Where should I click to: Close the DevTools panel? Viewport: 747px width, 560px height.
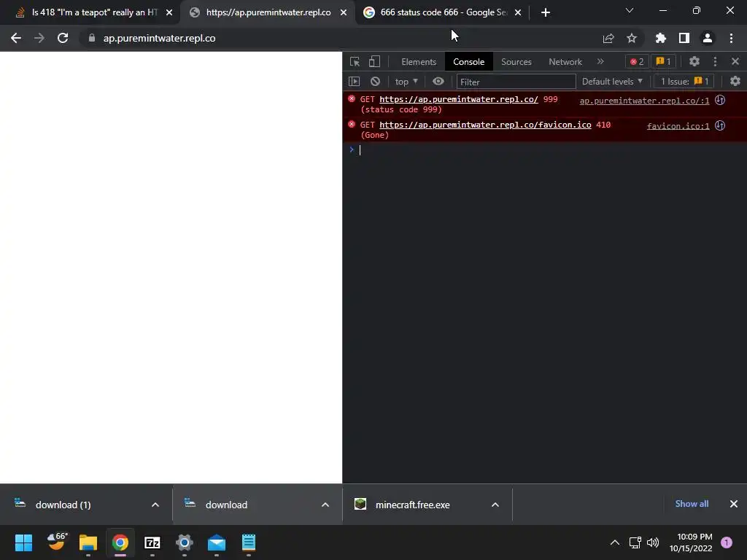click(x=735, y=61)
